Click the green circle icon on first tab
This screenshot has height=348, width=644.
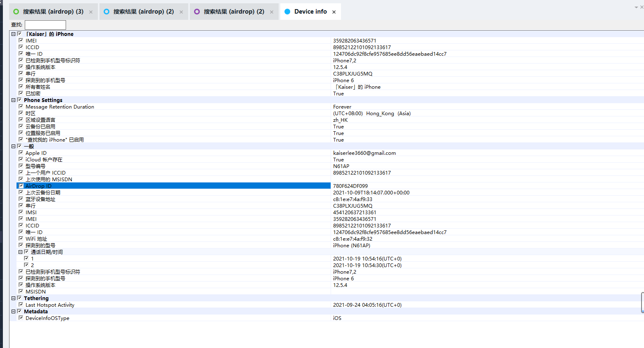click(x=16, y=12)
